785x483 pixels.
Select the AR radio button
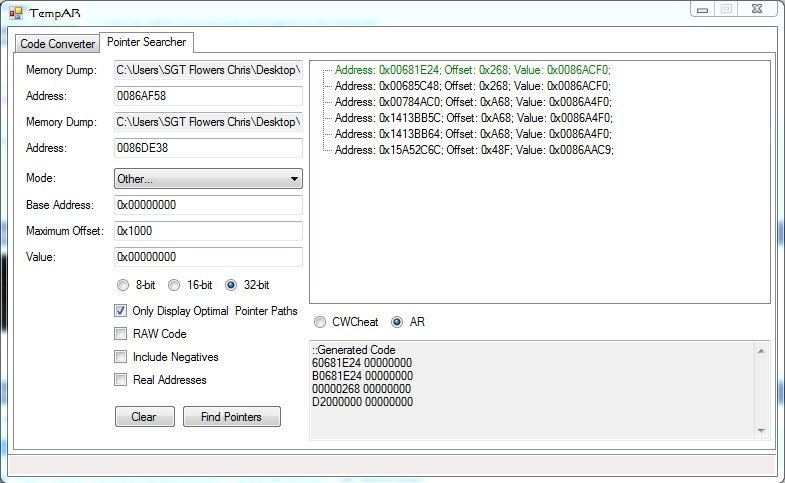pyautogui.click(x=397, y=322)
